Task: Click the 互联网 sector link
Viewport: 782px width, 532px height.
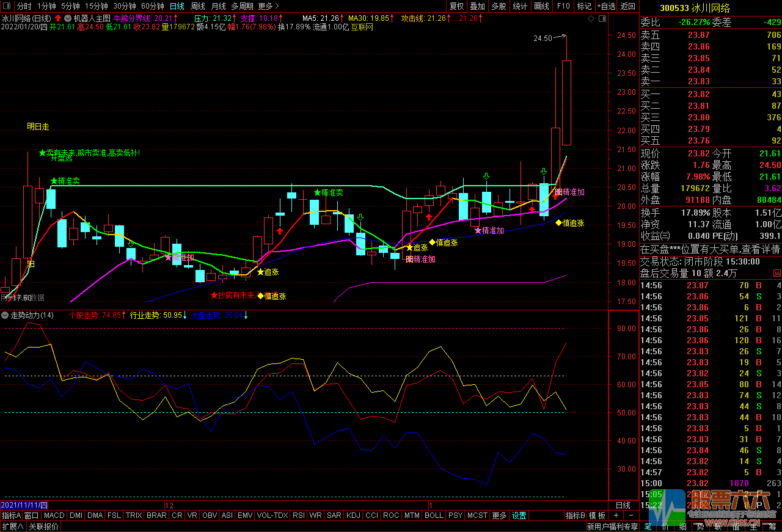Action: pyautogui.click(x=362, y=27)
